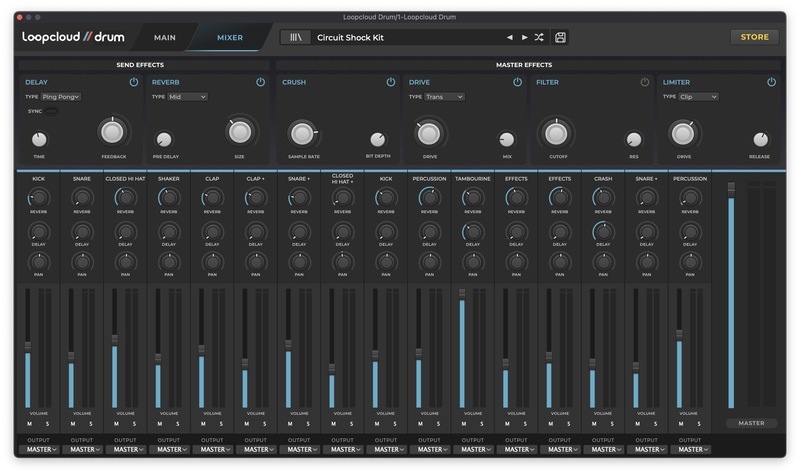Toggle the Crush effect power icon
The height and width of the screenshot is (474, 800).
[391, 82]
